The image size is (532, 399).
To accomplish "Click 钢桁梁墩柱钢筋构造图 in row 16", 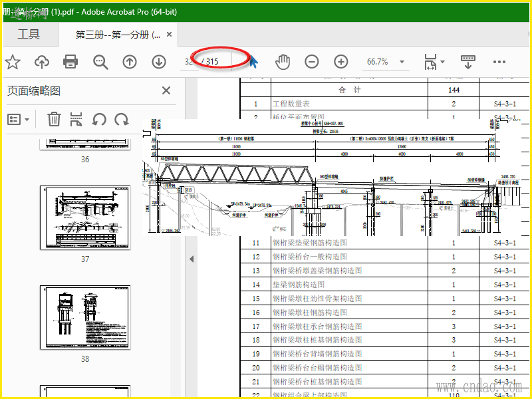I will point(310,313).
